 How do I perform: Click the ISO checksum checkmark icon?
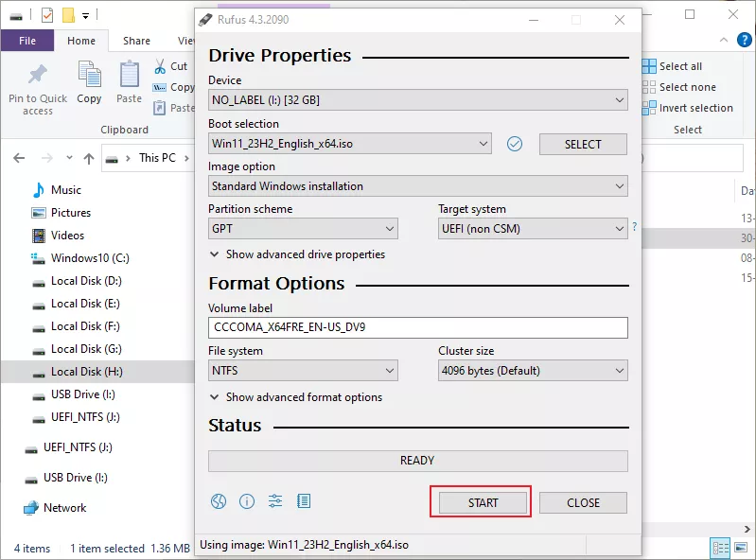coord(515,144)
